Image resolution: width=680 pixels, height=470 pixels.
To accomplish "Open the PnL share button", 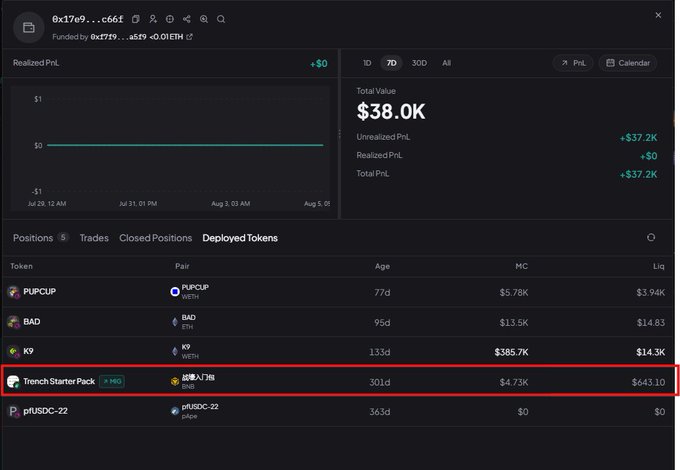I will tap(573, 63).
